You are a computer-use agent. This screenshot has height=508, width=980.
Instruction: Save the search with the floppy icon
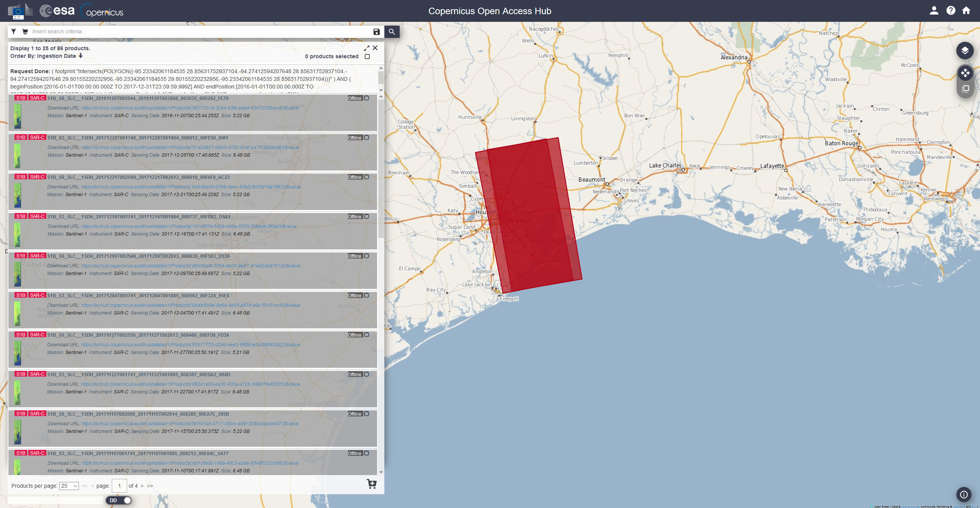(376, 32)
